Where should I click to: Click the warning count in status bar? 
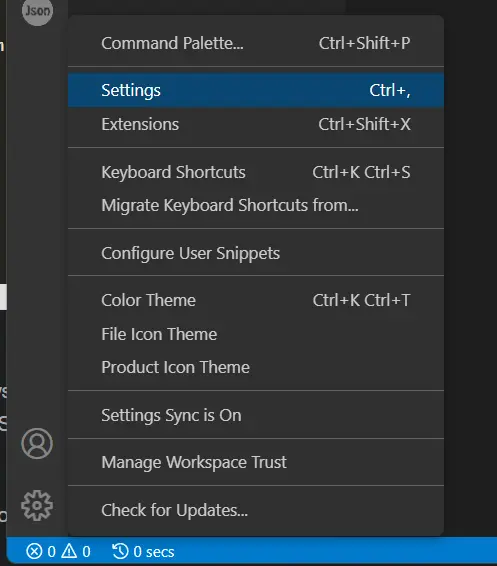(86, 552)
